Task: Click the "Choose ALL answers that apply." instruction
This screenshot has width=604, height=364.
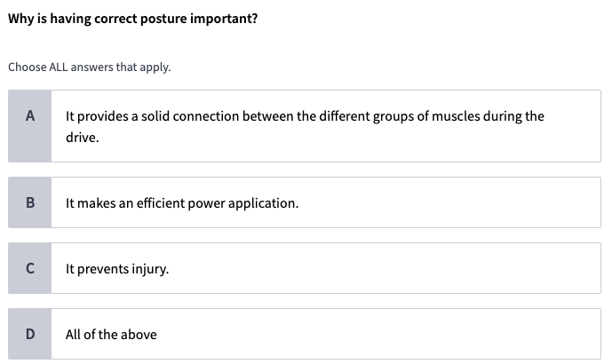Action: 90,67
